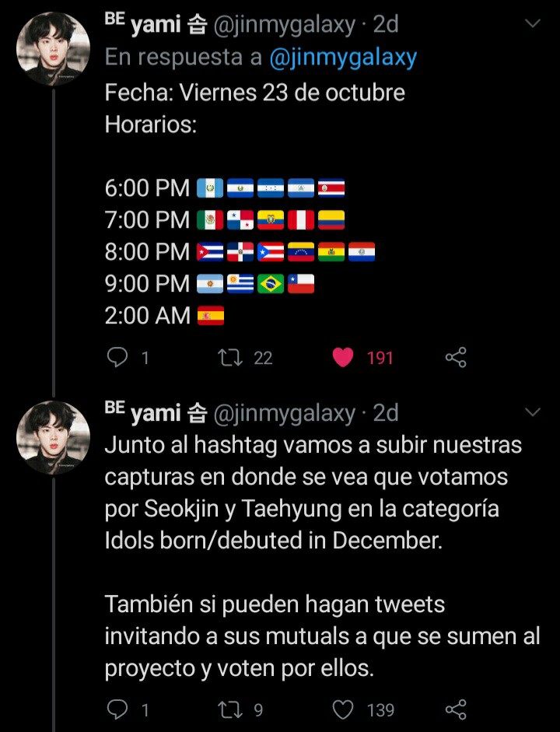Open options chevron on first tweet

tap(533, 24)
